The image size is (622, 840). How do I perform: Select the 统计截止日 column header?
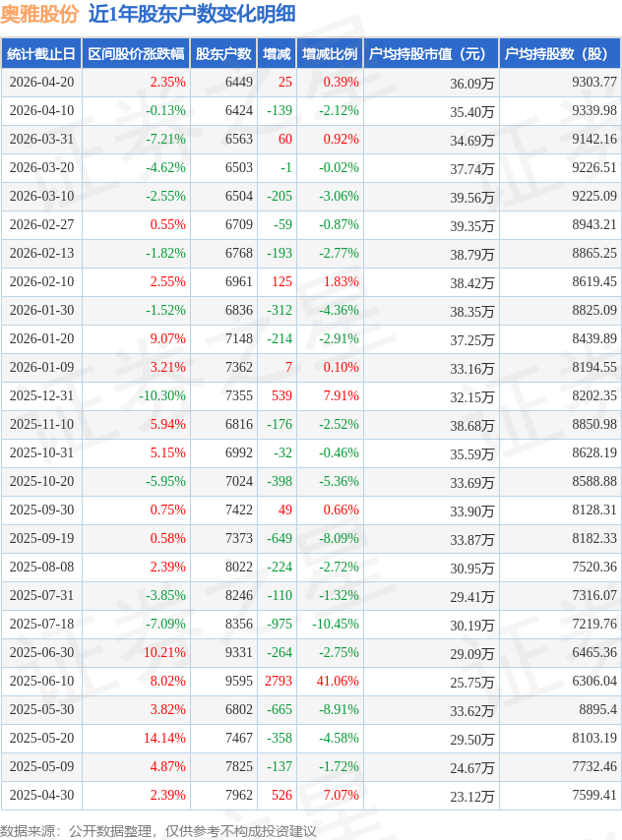point(41,54)
